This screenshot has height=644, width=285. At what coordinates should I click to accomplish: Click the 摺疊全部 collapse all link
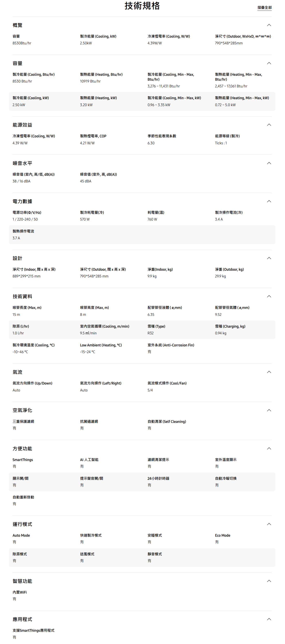(264, 8)
